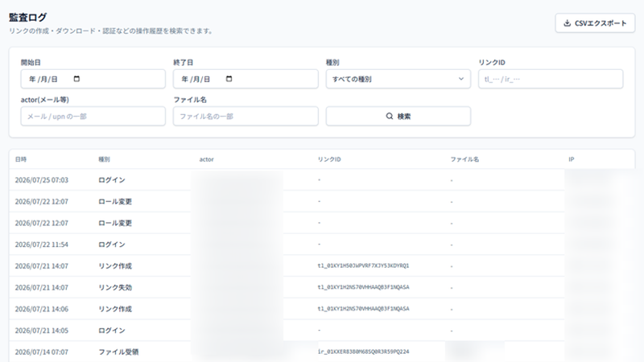The image size is (644, 362).
Task: Click the リンクID table column header
Action: pyautogui.click(x=329, y=159)
